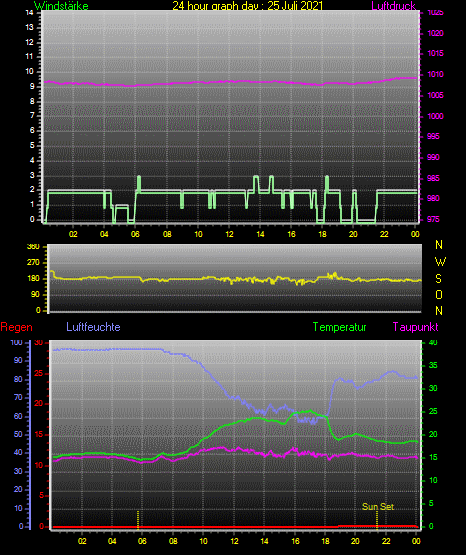Click the Temperatur legend label
This screenshot has width=466, height=555.
pos(339,327)
